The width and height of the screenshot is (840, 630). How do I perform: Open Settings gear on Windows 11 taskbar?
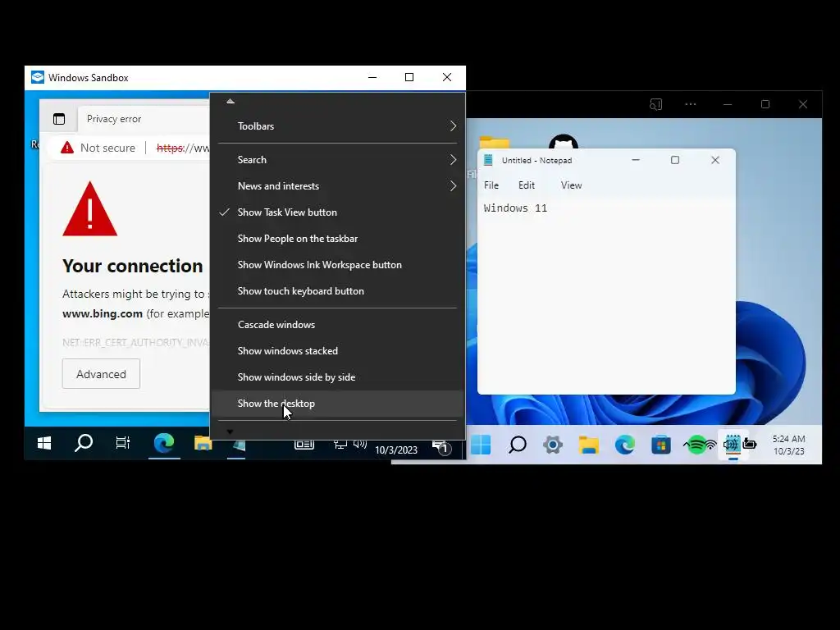click(553, 445)
